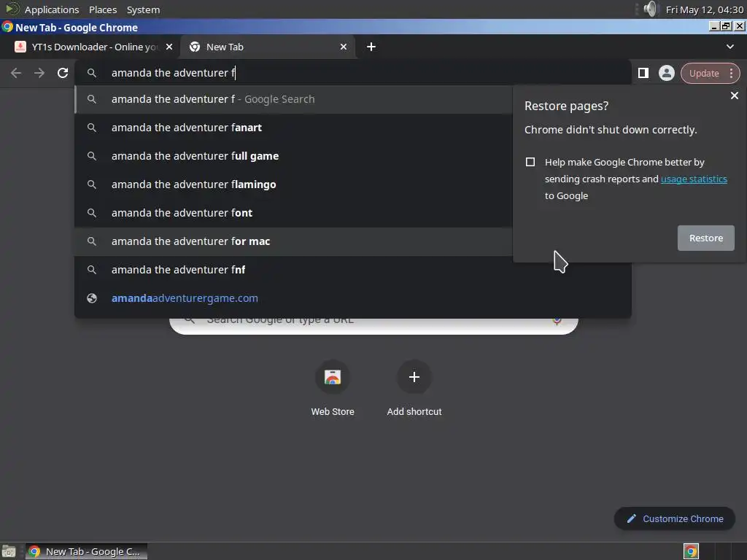Click the search icon beside the fanart suggestion
747x560 pixels.
coord(92,128)
